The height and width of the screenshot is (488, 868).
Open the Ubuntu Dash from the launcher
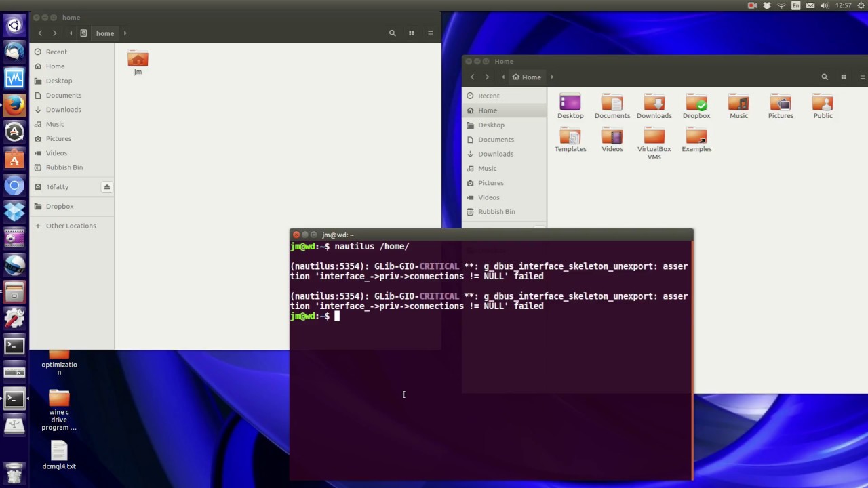point(14,26)
